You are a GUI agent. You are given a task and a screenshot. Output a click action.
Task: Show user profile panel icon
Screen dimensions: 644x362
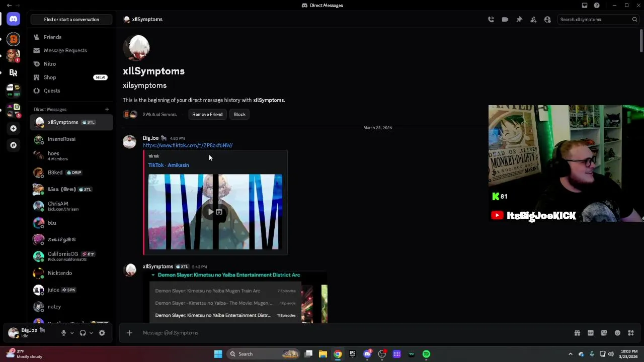click(x=547, y=19)
